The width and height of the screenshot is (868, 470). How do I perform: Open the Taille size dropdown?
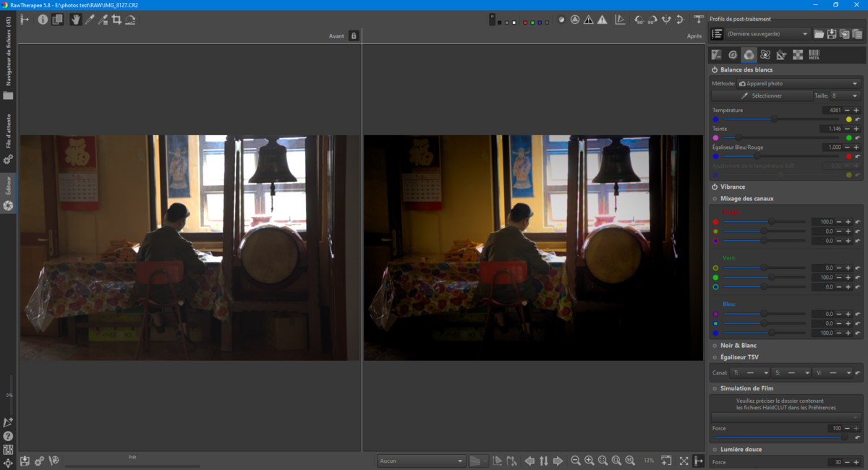pyautogui.click(x=845, y=95)
